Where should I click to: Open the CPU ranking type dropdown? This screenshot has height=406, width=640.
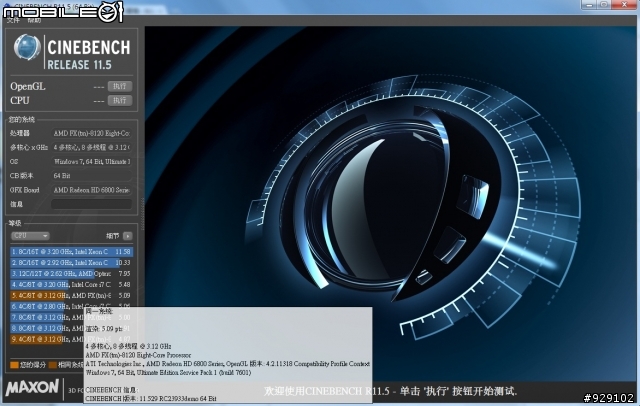[x=30, y=236]
